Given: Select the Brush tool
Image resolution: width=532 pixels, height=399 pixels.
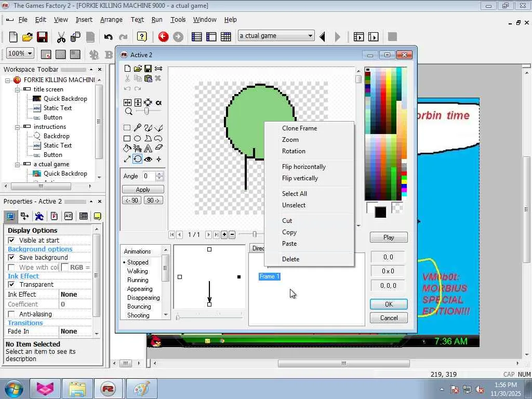Looking at the screenshot, I should coord(148,128).
